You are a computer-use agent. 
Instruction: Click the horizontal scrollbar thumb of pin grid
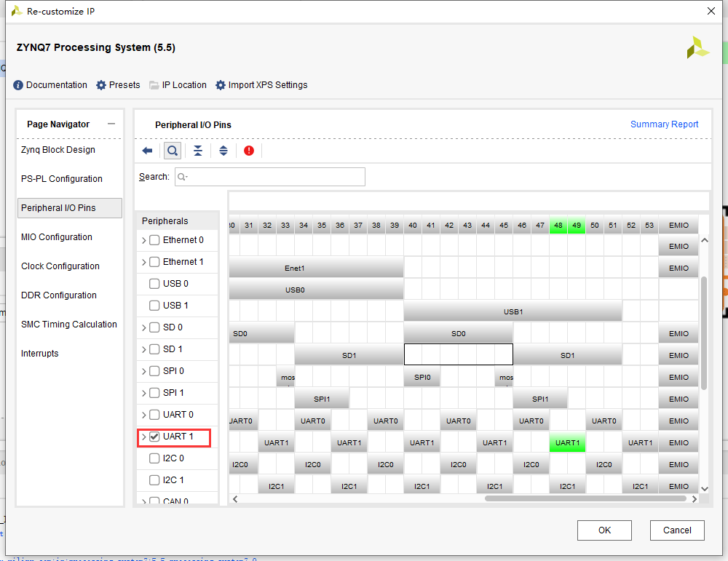[585, 499]
